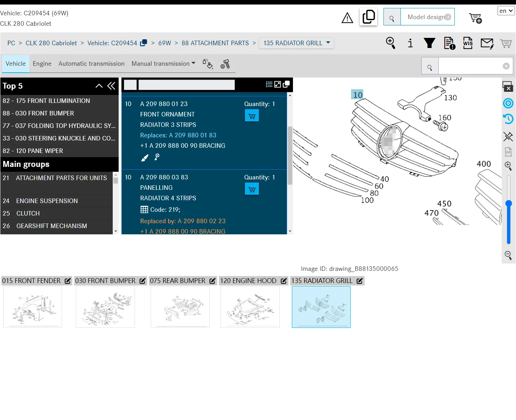
Task: Click the code table icon next to Code: 219
Action: [144, 210]
